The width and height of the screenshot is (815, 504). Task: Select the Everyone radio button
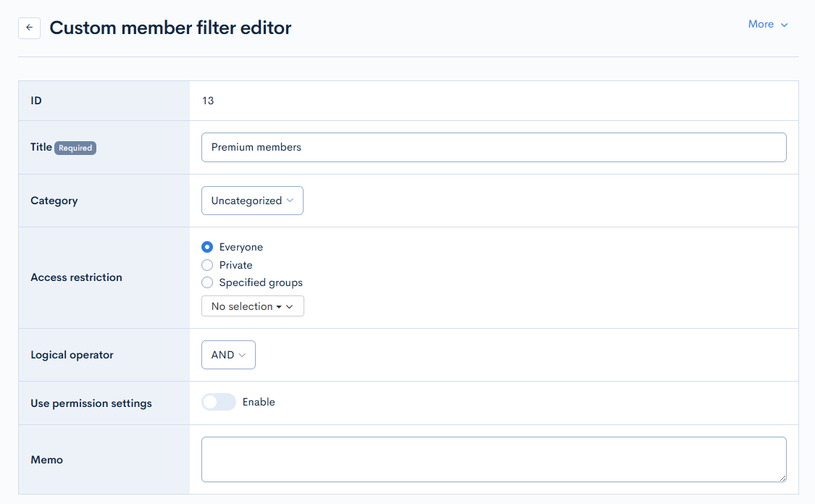pos(207,247)
